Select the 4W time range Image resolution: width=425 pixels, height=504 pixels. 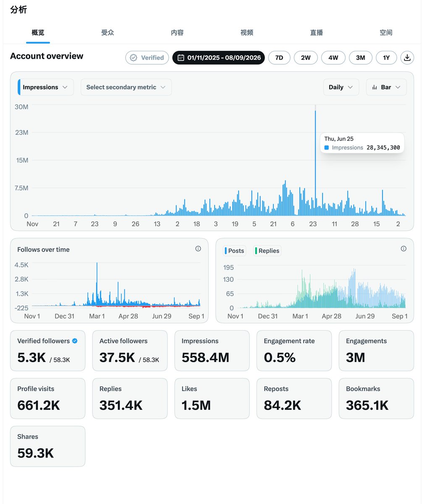[x=333, y=58]
